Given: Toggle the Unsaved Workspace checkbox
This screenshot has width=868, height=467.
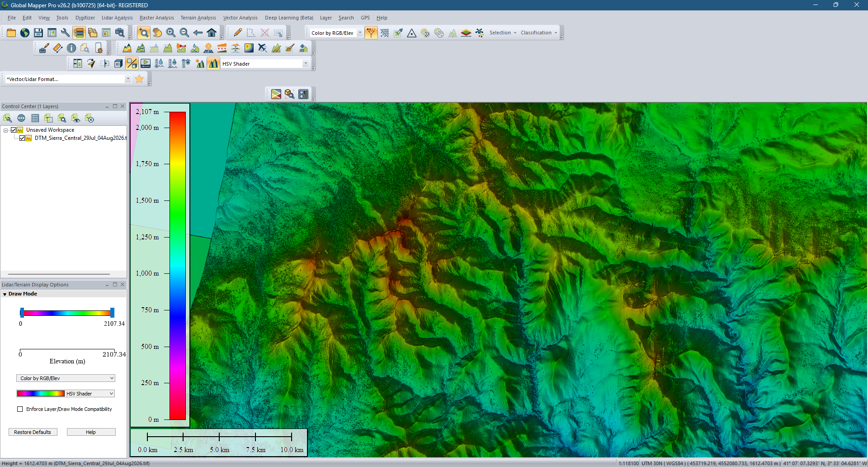Looking at the screenshot, I should pos(14,130).
